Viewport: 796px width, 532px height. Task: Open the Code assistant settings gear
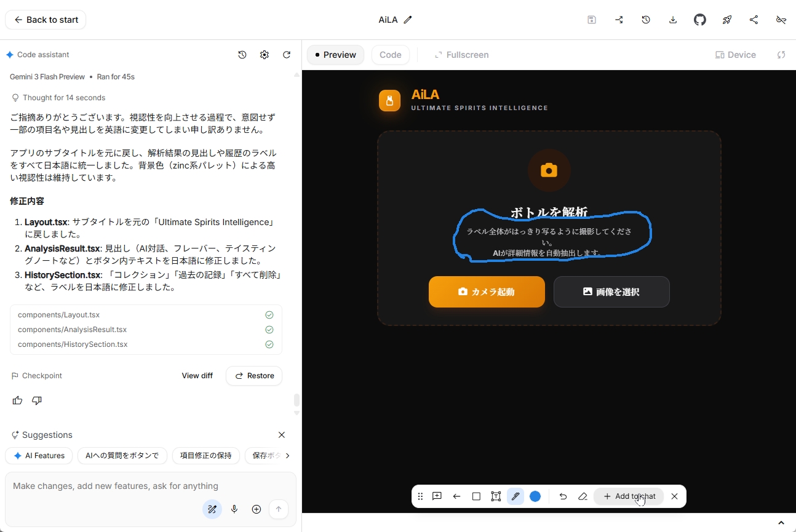coord(265,55)
